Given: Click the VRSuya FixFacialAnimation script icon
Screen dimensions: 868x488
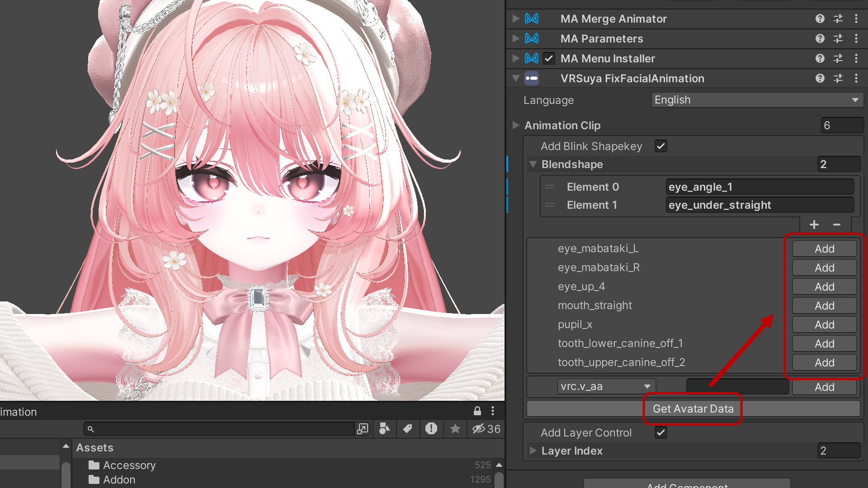Looking at the screenshot, I should click(532, 78).
